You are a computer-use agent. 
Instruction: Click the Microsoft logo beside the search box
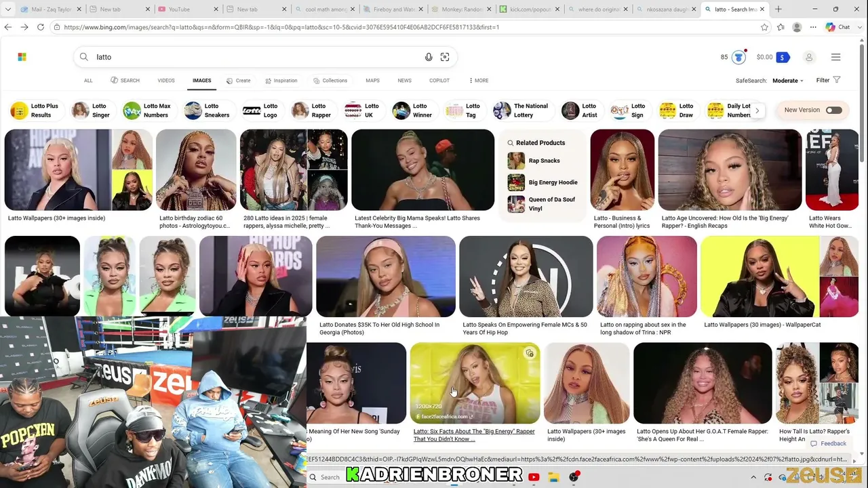tap(22, 57)
